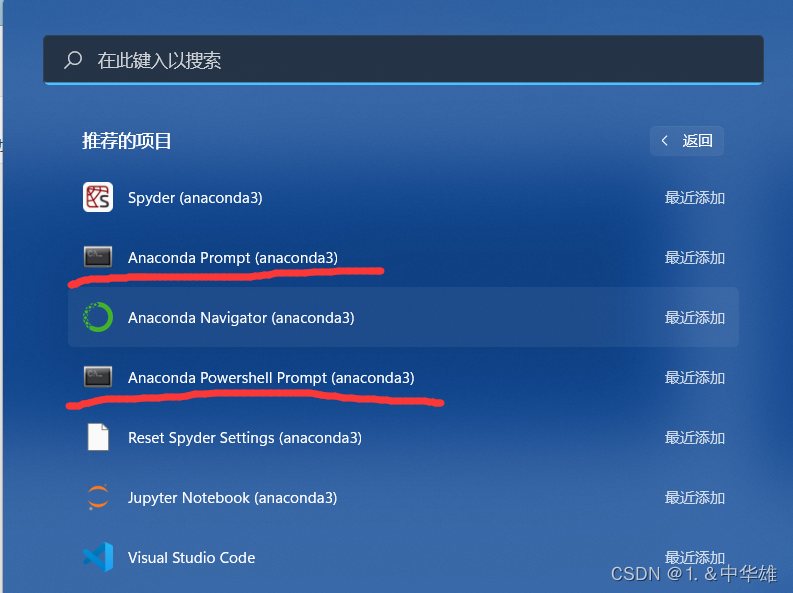Open Anaconda Powershell Prompt (anaconda3) entry
The height and width of the screenshot is (593, 793).
[x=271, y=378]
